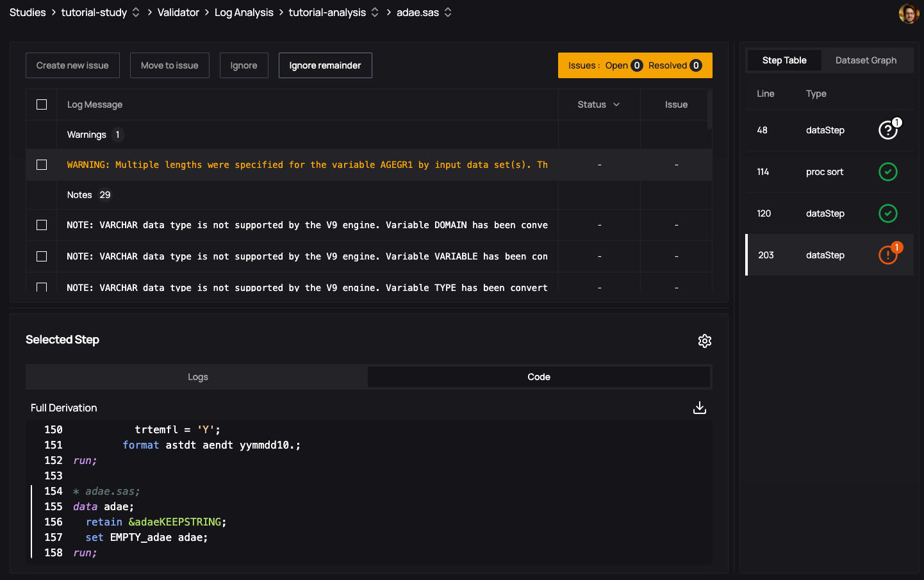Click the green checkmark icon for line 120
924x580 pixels.
[x=887, y=213]
